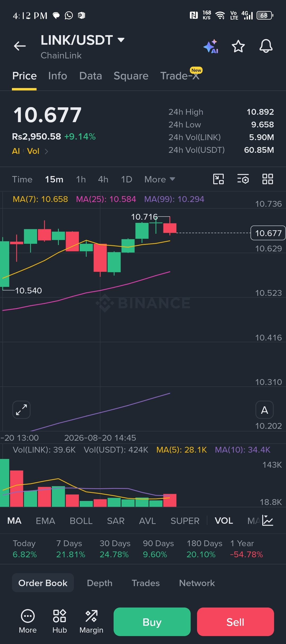The image size is (286, 644).
Task: Tap the green Buy button
Action: 152,622
